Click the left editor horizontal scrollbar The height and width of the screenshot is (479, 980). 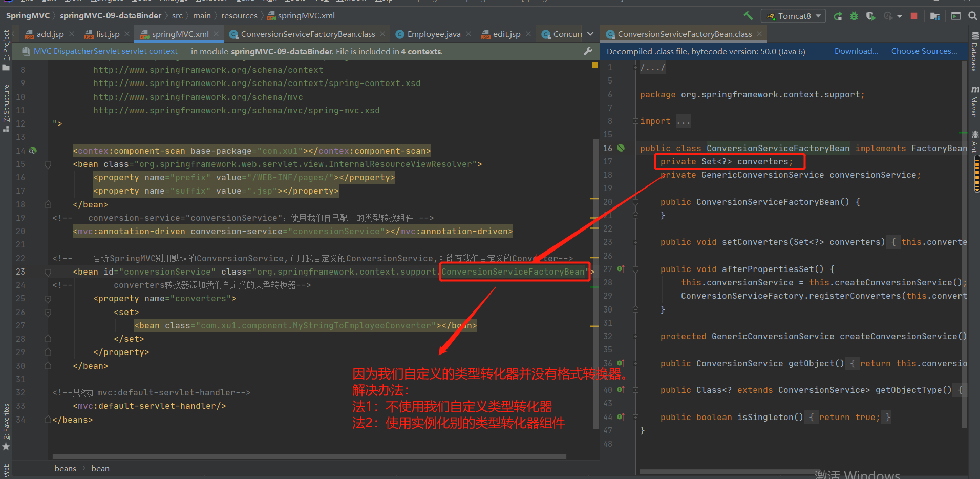[309, 456]
